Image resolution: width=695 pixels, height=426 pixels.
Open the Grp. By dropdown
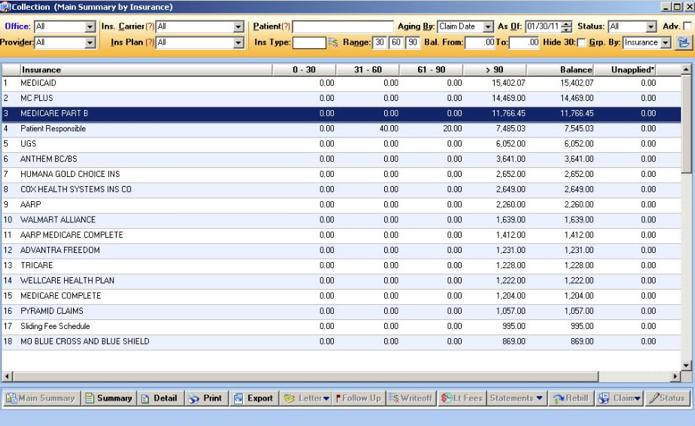click(x=666, y=43)
